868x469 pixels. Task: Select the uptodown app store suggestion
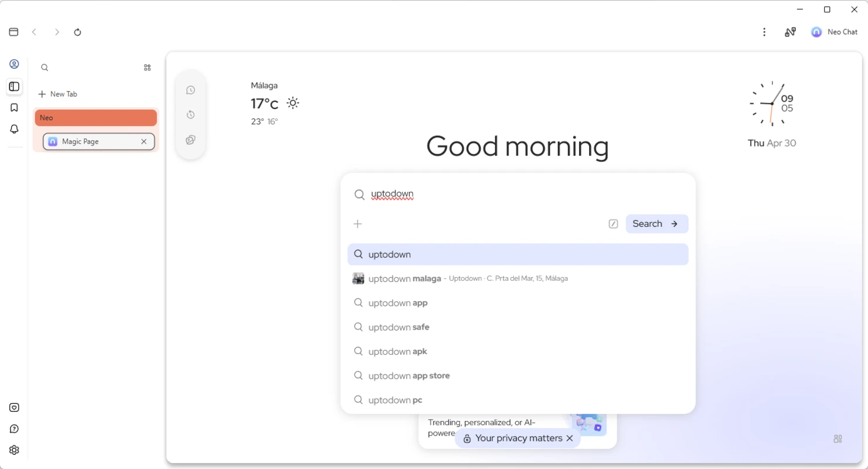click(518, 376)
